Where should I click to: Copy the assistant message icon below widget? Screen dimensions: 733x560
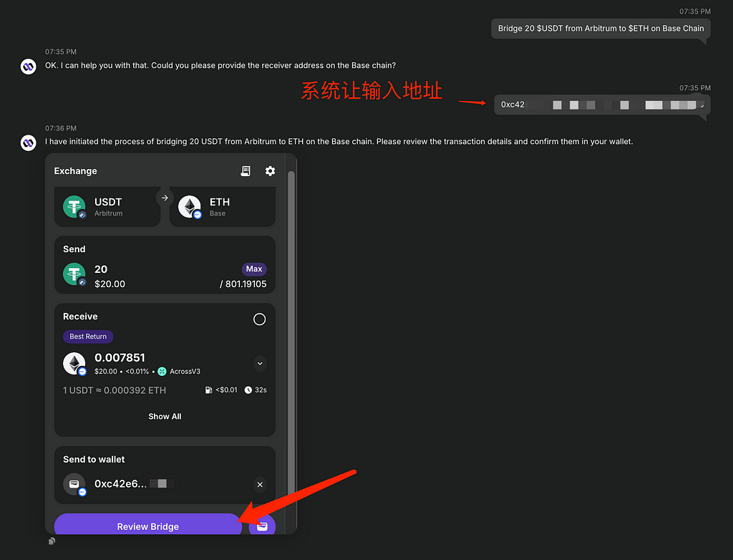point(52,541)
